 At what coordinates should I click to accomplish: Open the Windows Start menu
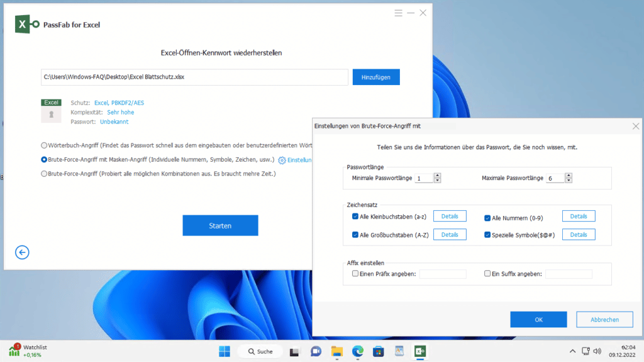(225, 351)
